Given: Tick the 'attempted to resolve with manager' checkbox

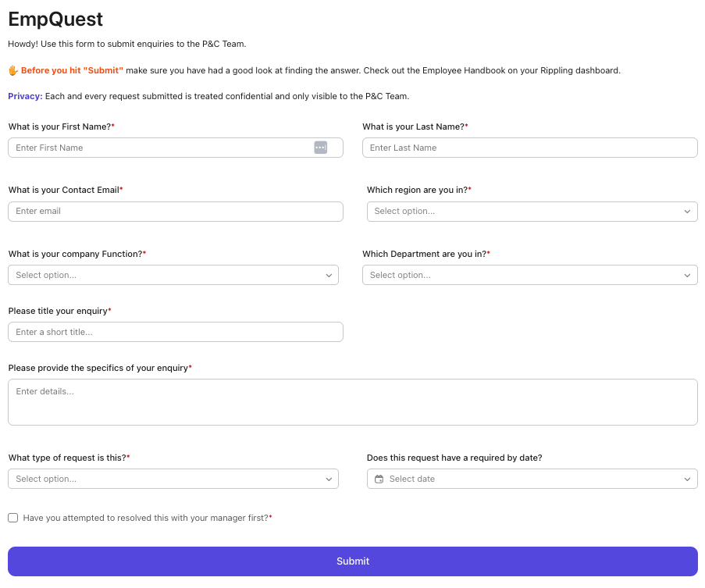Looking at the screenshot, I should [13, 518].
